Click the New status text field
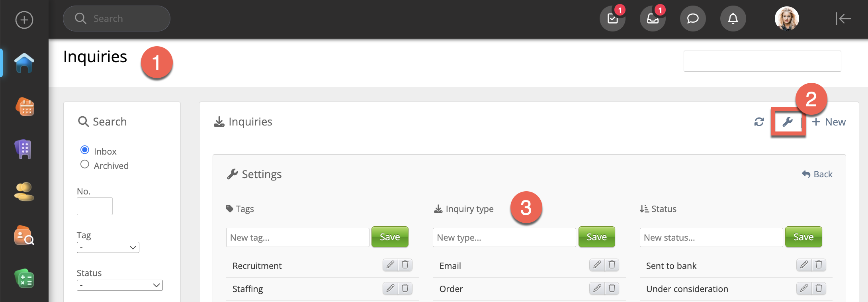 [x=711, y=237]
